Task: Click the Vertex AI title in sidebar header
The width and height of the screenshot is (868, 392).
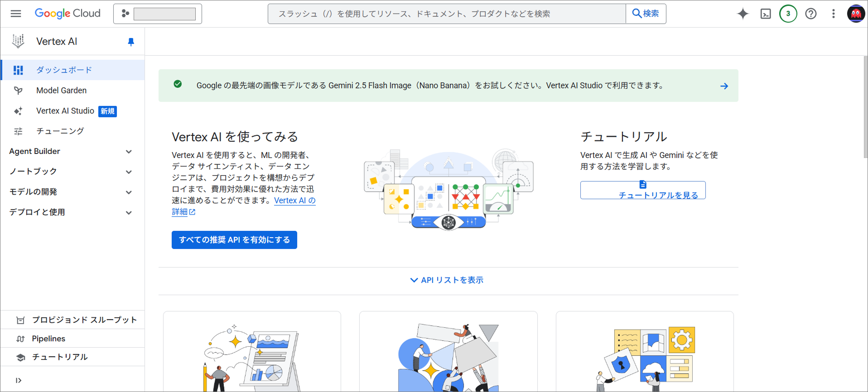Action: pos(57,42)
